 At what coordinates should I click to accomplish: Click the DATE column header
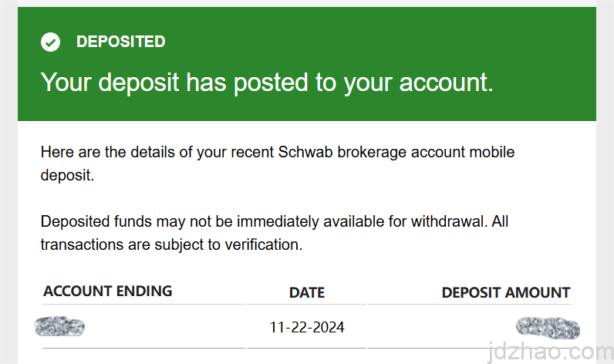pyautogui.click(x=306, y=292)
